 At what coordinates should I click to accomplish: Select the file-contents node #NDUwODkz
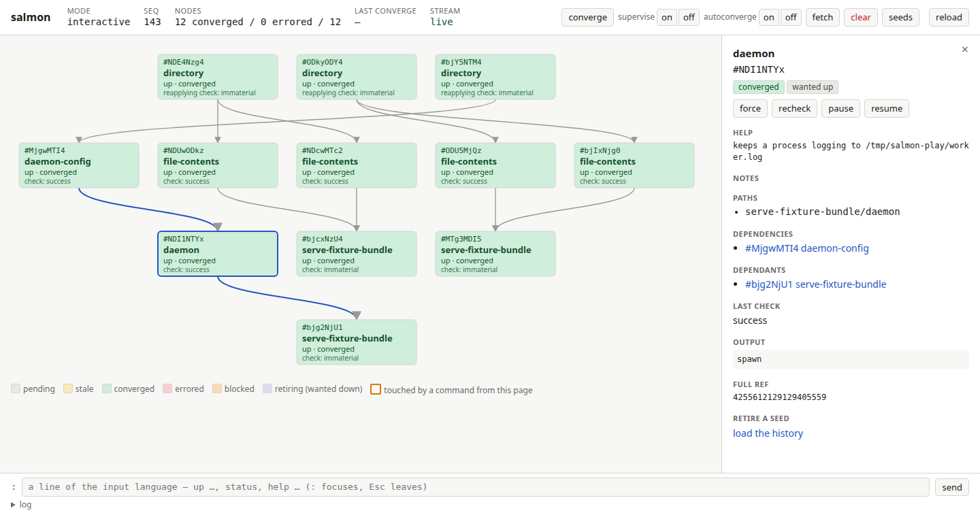point(218,165)
